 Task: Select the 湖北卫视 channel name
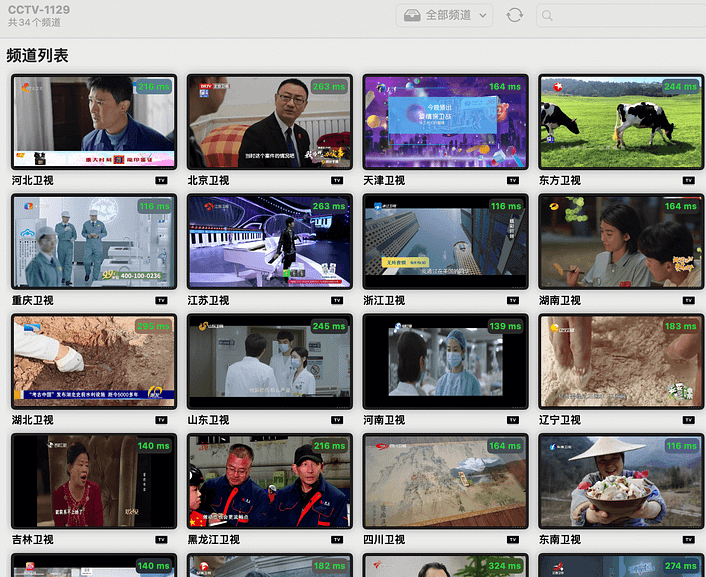(x=33, y=420)
